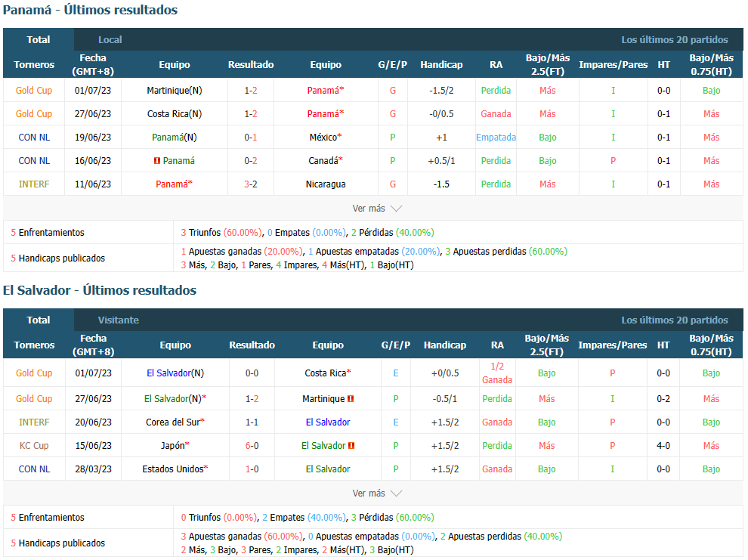The width and height of the screenshot is (748, 560).
Task: Click El Salvador - Últimos resultados heading
Action: click(100, 290)
